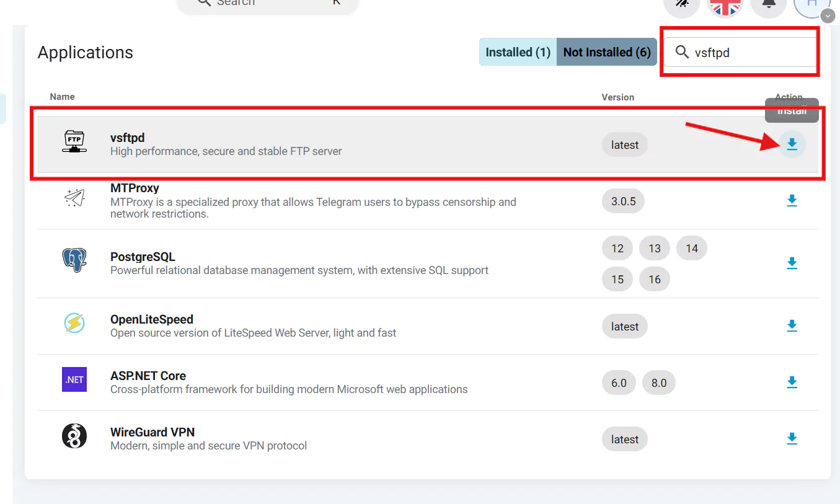This screenshot has width=840, height=504.
Task: Select ASP.NET Core version 6.0
Action: pos(619,383)
